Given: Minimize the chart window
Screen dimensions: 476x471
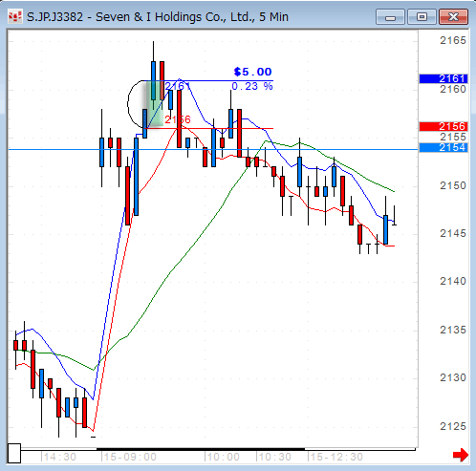Looking at the screenshot, I should [x=390, y=17].
